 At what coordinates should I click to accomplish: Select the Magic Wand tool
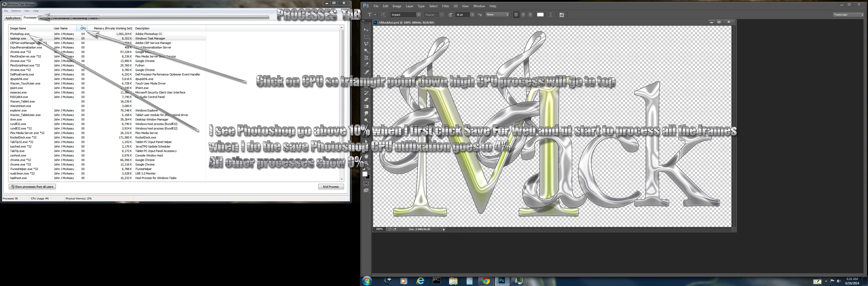(x=366, y=51)
